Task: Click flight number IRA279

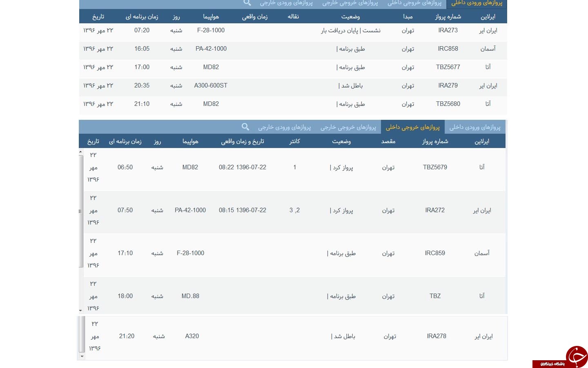Action: [448, 85]
